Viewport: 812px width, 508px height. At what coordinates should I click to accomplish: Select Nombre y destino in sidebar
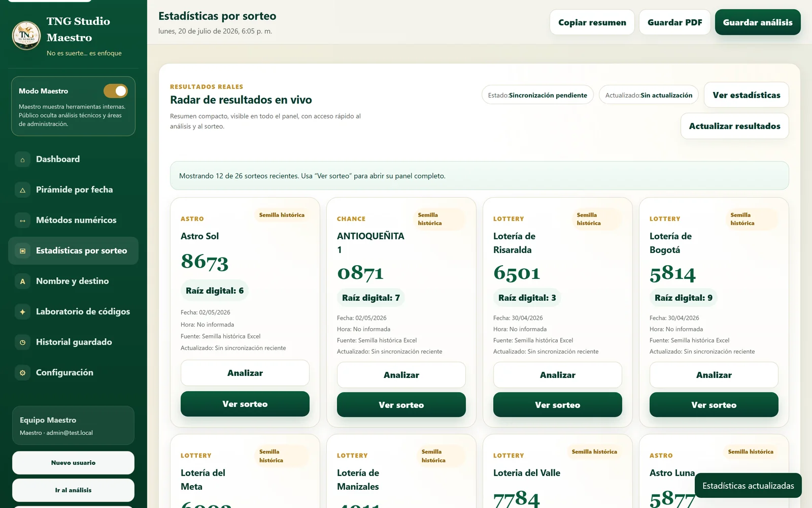coord(73,281)
